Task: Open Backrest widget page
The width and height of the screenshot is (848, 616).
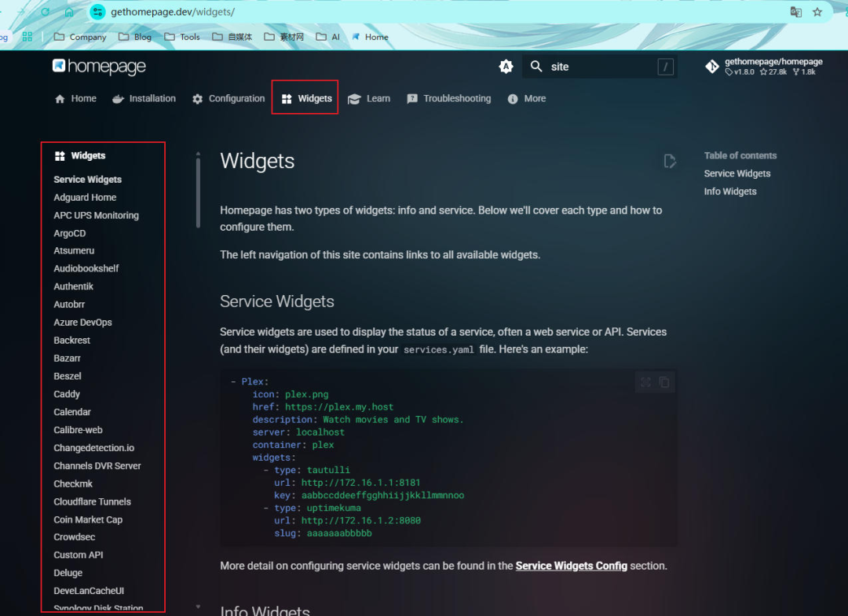Action: click(72, 341)
